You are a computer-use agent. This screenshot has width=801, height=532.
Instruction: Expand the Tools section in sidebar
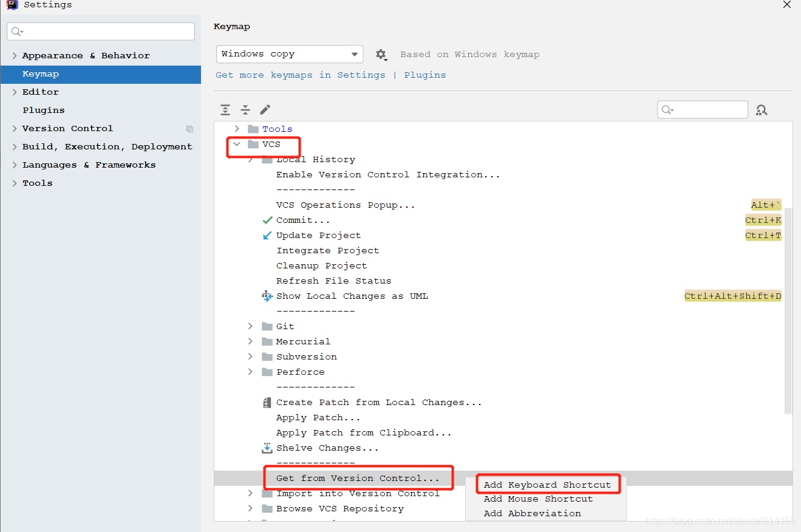pos(15,183)
